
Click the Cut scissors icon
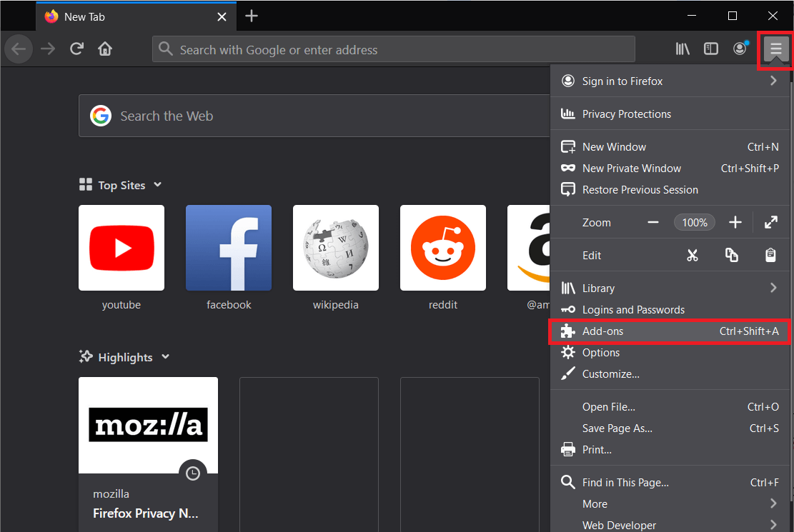[x=693, y=255]
